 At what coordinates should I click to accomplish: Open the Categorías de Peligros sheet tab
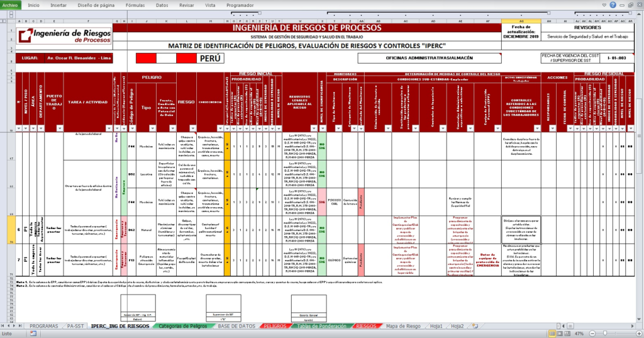(182, 326)
